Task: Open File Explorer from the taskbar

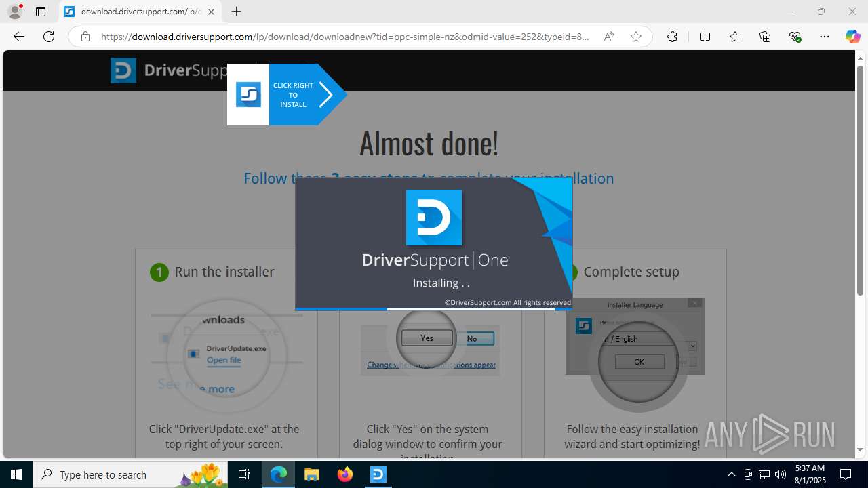Action: [311, 474]
